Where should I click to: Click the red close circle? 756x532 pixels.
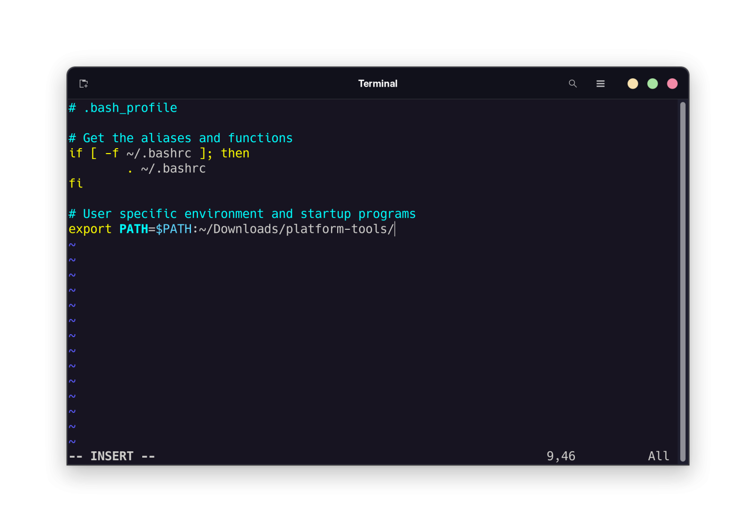pos(672,83)
